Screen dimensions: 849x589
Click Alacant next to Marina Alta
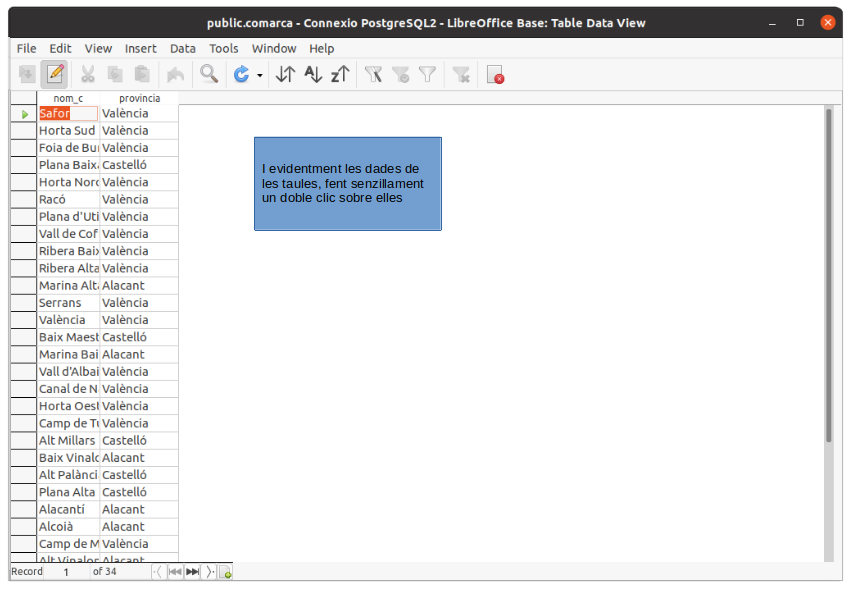pyautogui.click(x=139, y=285)
